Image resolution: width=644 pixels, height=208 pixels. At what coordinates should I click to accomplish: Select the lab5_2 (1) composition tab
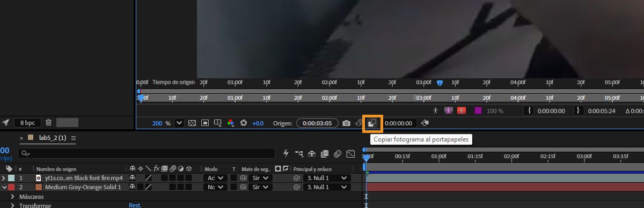pyautogui.click(x=53, y=138)
